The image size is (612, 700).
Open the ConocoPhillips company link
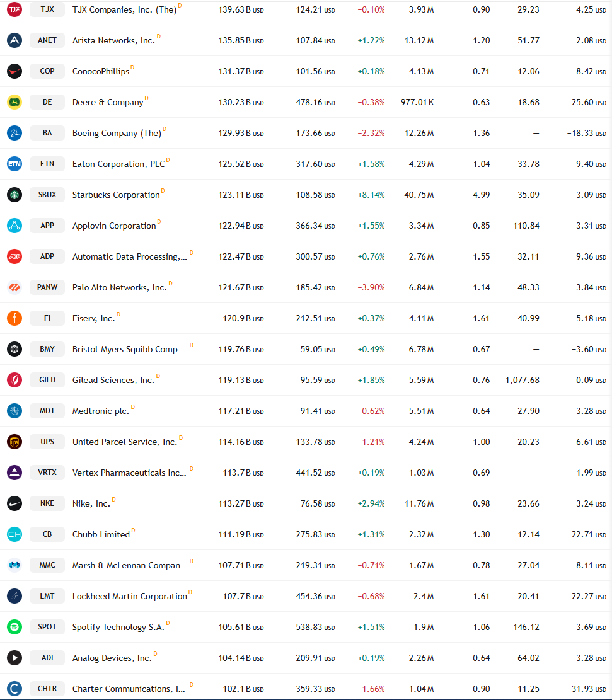[100, 71]
